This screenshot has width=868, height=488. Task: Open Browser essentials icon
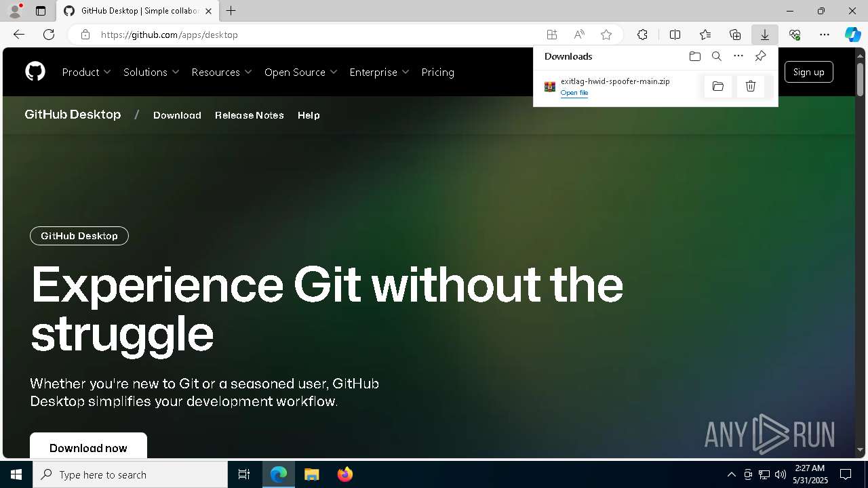[795, 35]
